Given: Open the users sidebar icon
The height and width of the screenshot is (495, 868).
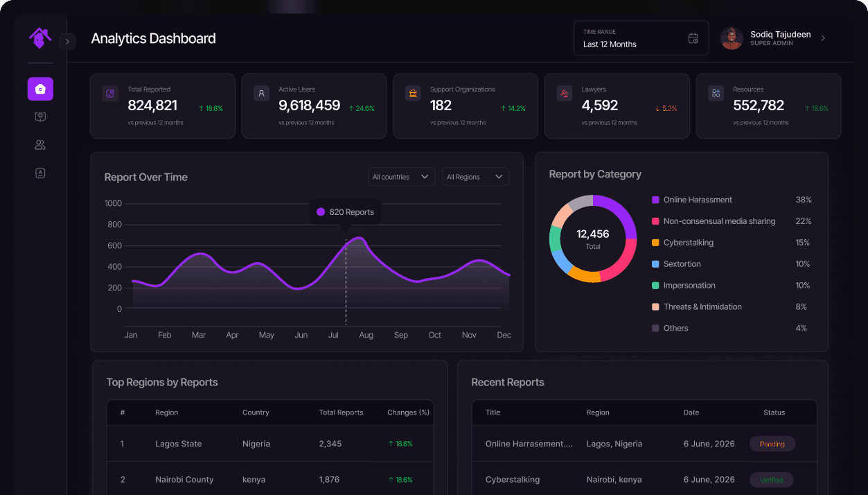Looking at the screenshot, I should click(x=40, y=145).
